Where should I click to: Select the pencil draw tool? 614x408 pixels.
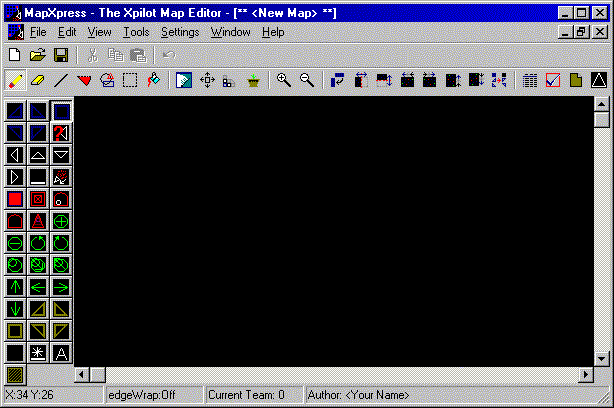point(16,81)
